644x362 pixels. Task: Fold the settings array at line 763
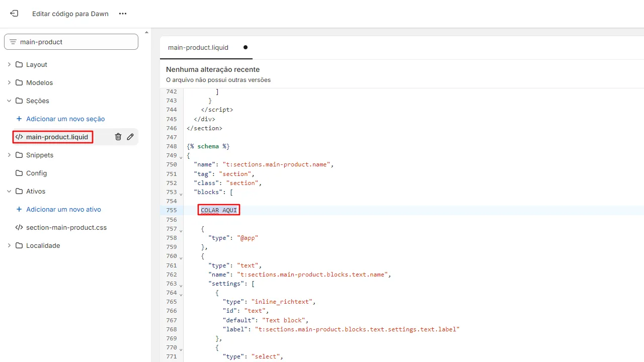click(x=181, y=285)
